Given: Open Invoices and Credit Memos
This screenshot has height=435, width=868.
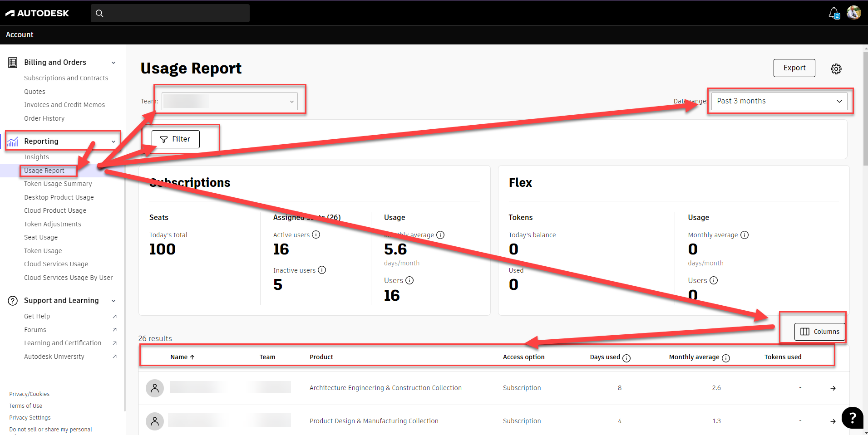Looking at the screenshot, I should point(64,105).
